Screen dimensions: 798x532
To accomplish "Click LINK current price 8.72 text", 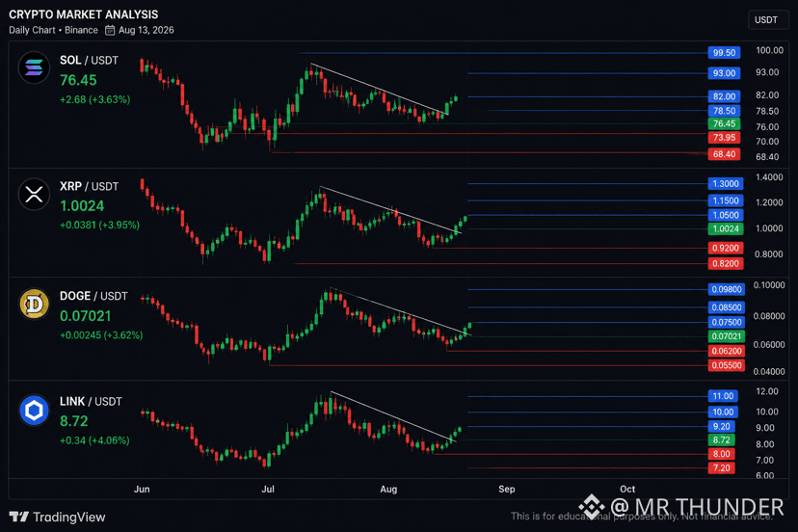I will pos(74,421).
